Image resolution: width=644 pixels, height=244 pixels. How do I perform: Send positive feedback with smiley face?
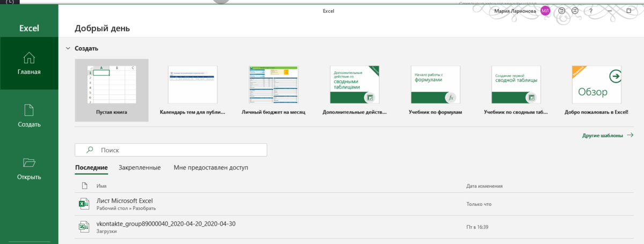[x=562, y=11]
